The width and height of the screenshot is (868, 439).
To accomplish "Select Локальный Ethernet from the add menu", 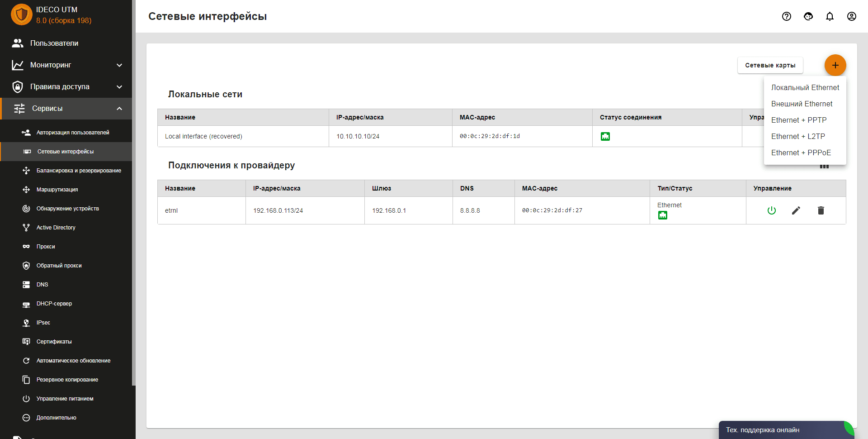I will (805, 87).
